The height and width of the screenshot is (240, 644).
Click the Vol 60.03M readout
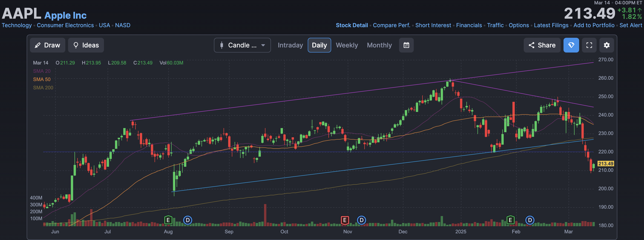171,63
